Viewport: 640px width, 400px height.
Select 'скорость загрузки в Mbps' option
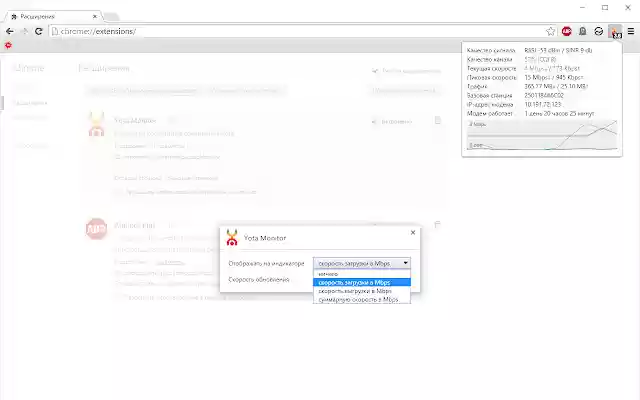pyautogui.click(x=362, y=282)
